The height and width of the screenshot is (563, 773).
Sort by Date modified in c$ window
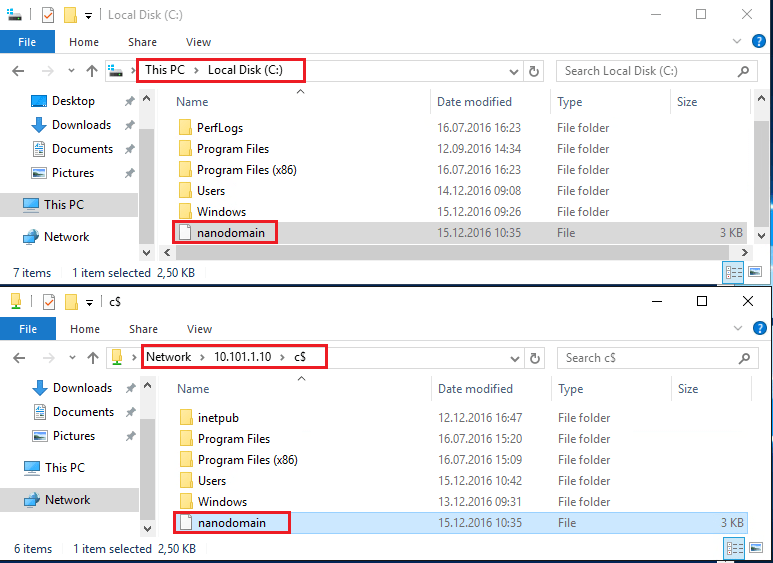click(475, 389)
